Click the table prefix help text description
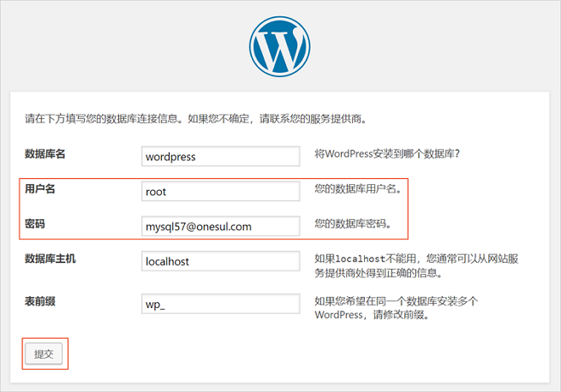The height and width of the screenshot is (392, 561). [x=397, y=308]
